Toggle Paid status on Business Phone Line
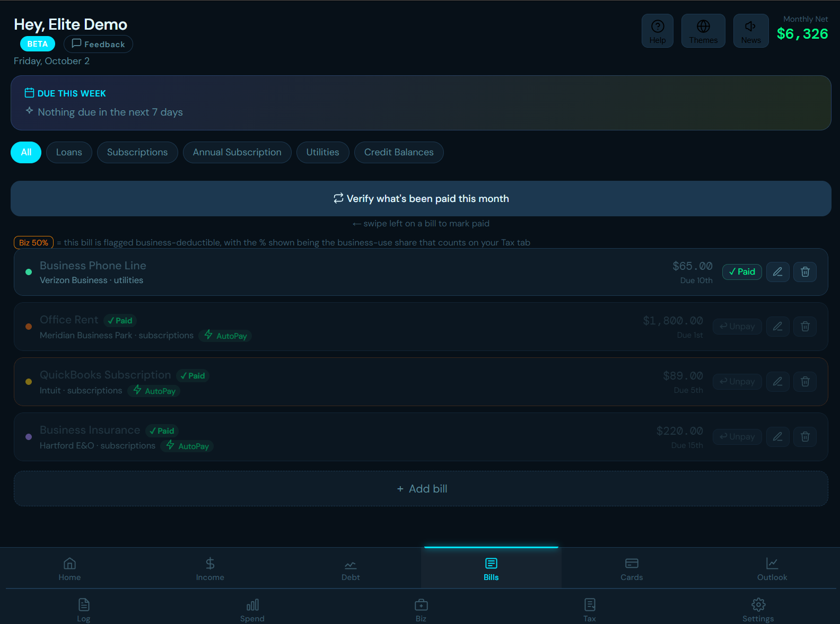840x624 pixels. coord(742,272)
